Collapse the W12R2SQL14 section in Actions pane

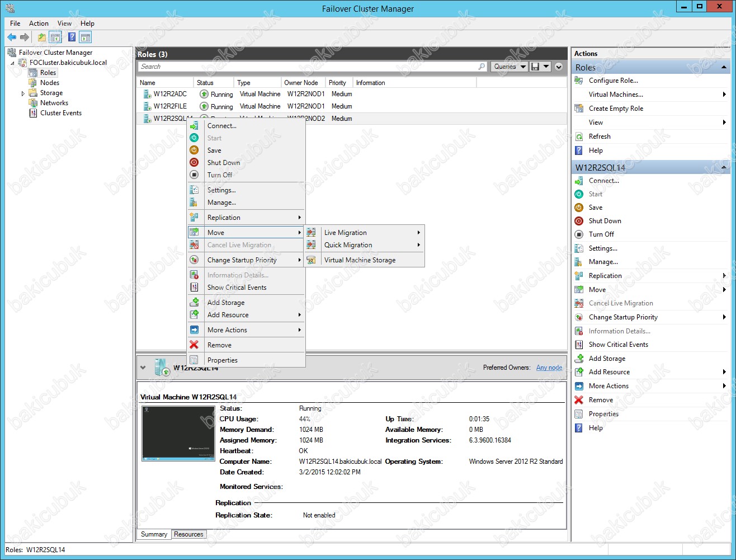(724, 167)
